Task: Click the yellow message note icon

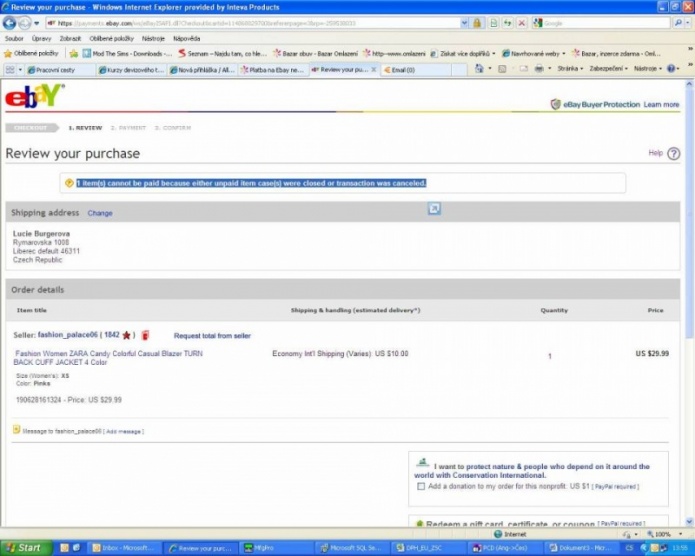Action: click(16, 430)
